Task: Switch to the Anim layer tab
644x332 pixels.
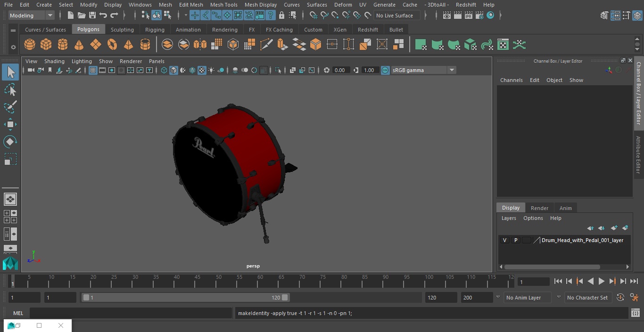Action: coord(565,208)
